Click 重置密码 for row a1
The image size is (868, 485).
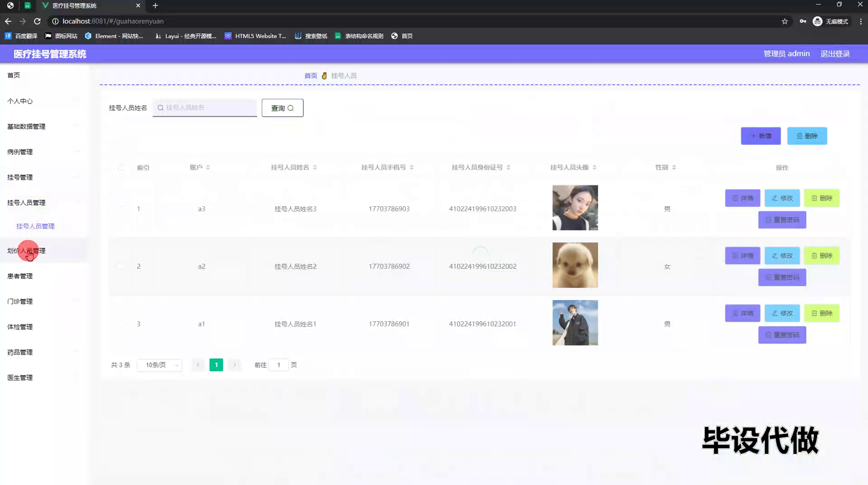coord(782,335)
